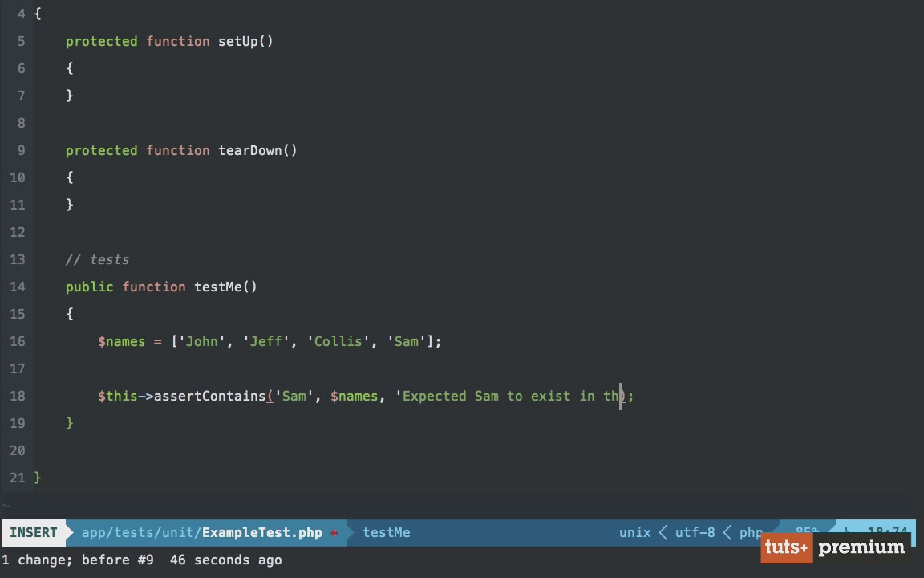Click line number 9 in the gutter
This screenshot has height=578, width=924.
click(x=21, y=150)
